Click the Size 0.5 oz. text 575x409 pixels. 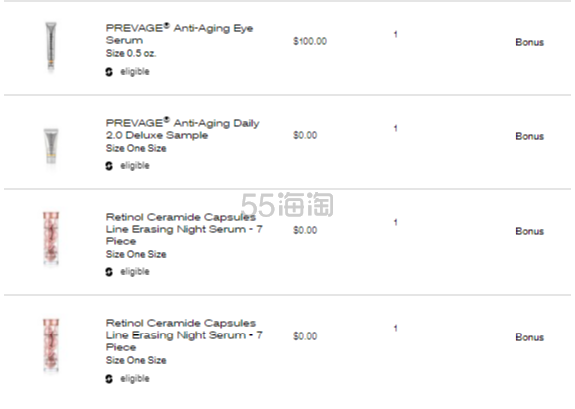pyautogui.click(x=131, y=54)
